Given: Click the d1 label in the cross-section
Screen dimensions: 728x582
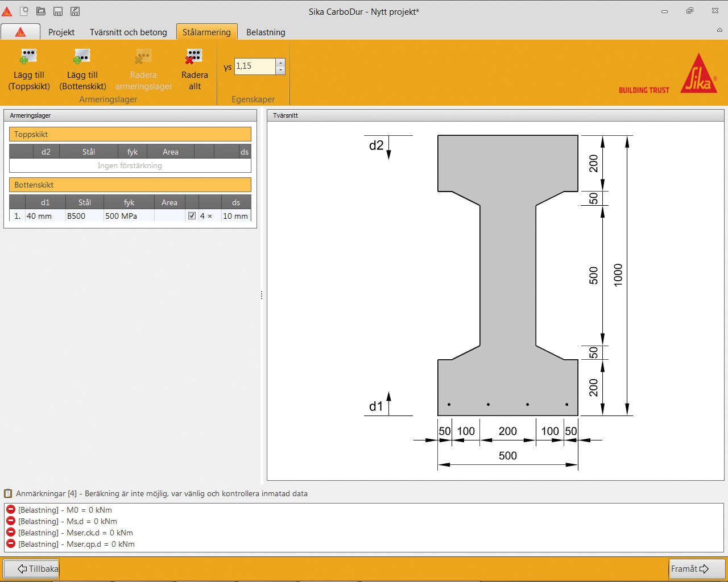Looking at the screenshot, I should tap(376, 406).
